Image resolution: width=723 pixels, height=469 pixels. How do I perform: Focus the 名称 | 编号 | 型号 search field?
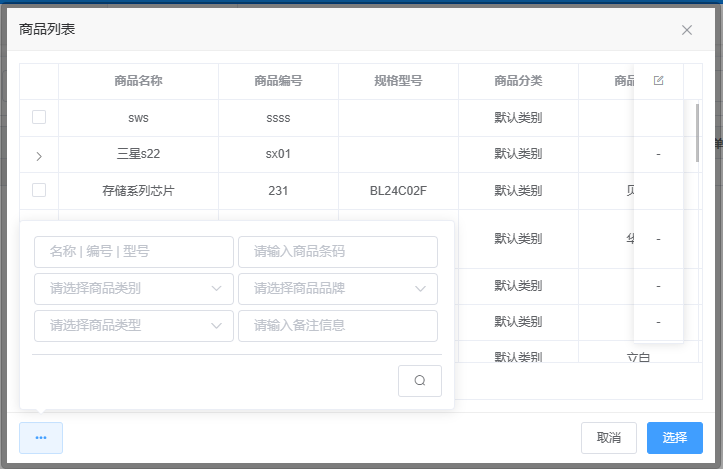click(x=134, y=252)
